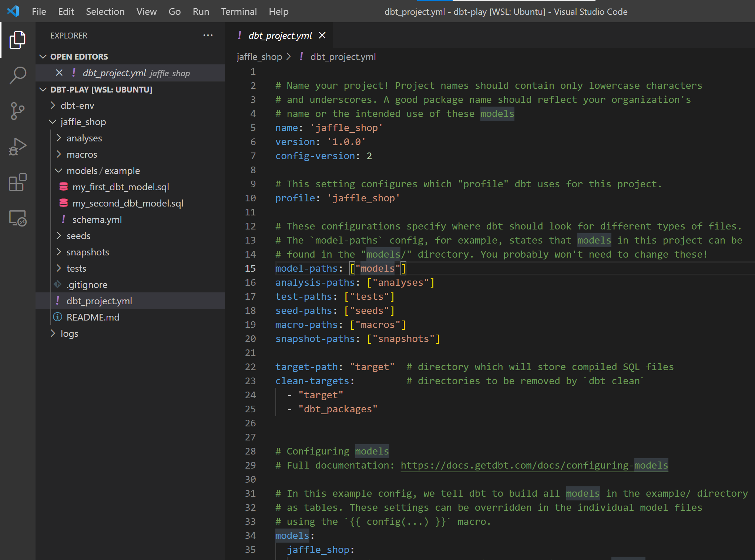Click the clean-targets: key

(x=315, y=381)
